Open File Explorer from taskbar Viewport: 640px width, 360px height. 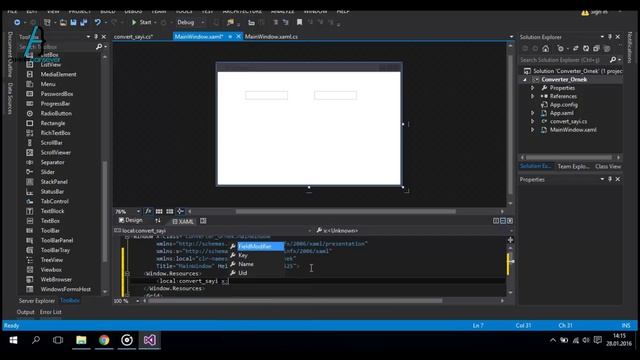click(81, 340)
